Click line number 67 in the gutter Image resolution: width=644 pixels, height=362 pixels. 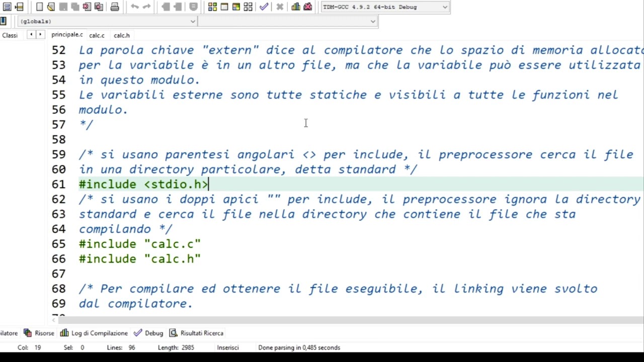tap(58, 274)
